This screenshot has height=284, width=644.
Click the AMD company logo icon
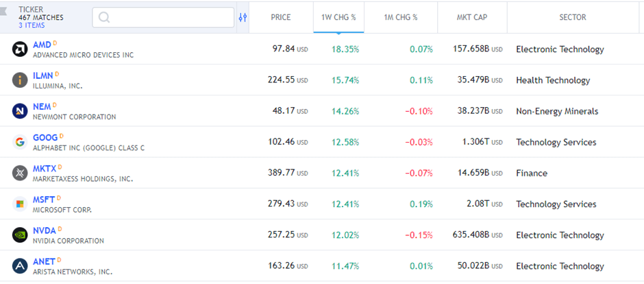pyautogui.click(x=20, y=49)
